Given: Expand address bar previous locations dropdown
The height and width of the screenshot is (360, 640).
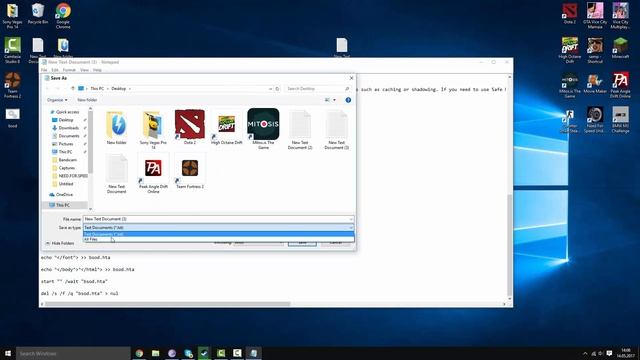Looking at the screenshot, I should [270, 89].
